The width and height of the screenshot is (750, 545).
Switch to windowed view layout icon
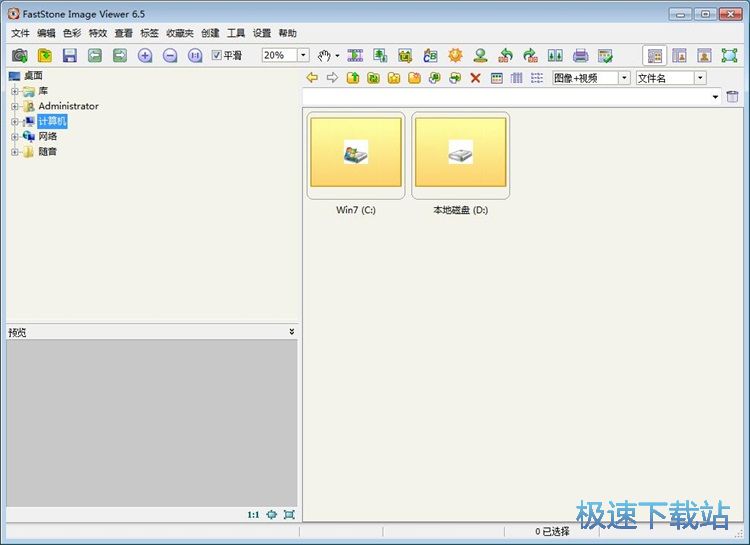click(679, 56)
